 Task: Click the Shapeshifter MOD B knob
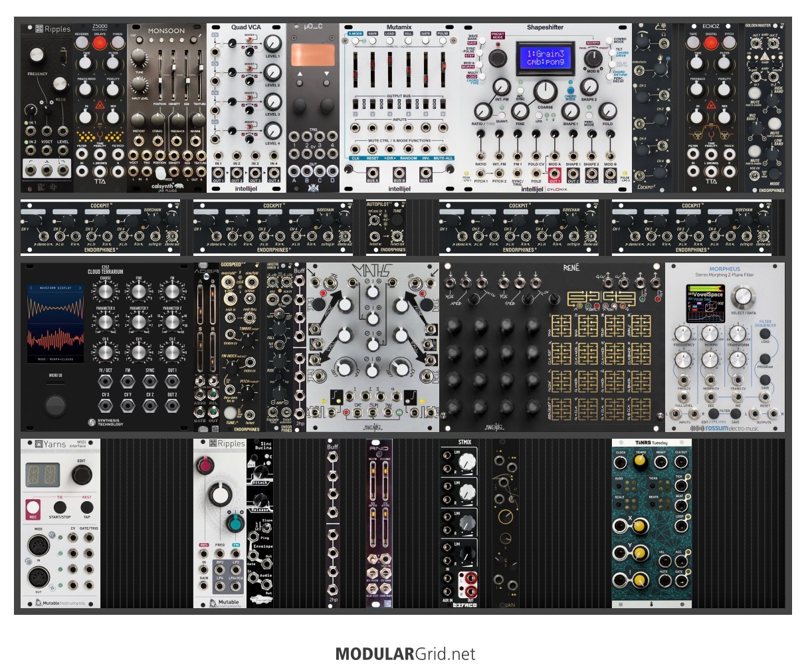pos(593,58)
